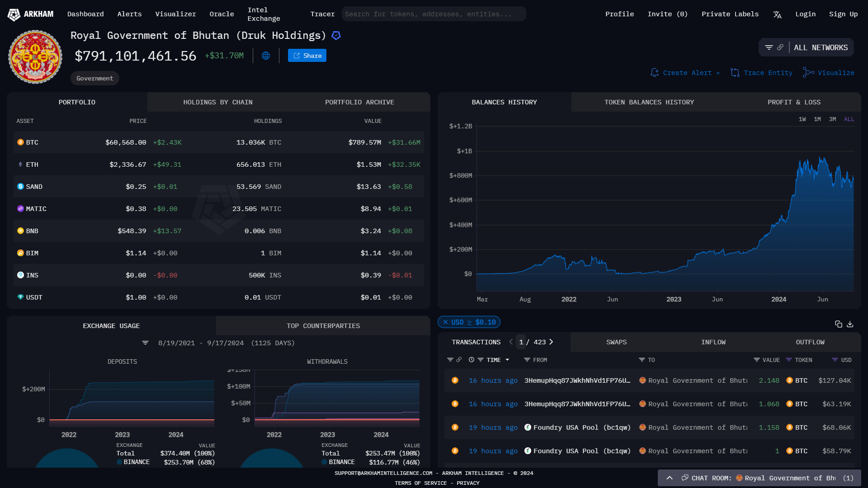This screenshot has width=868, height=488.
Task: Open the language translation icon
Action: pos(777,14)
